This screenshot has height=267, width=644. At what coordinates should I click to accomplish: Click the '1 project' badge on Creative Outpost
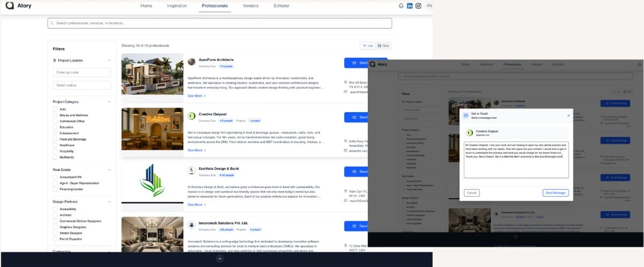coord(255,121)
